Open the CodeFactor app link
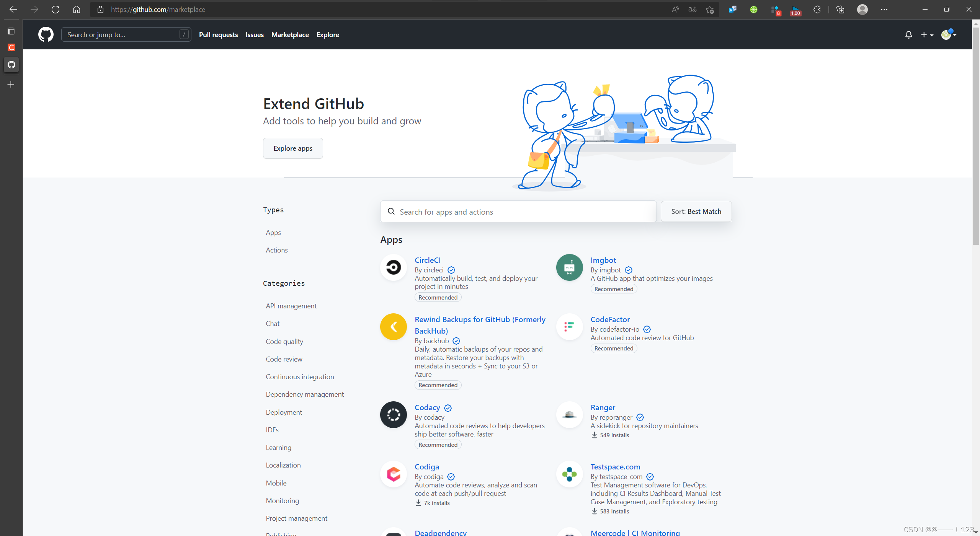The width and height of the screenshot is (980, 536). click(610, 319)
